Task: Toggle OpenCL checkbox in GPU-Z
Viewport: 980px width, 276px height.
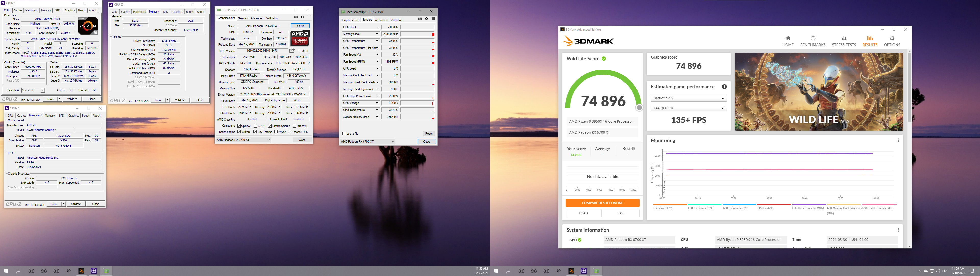Action: pyautogui.click(x=239, y=126)
